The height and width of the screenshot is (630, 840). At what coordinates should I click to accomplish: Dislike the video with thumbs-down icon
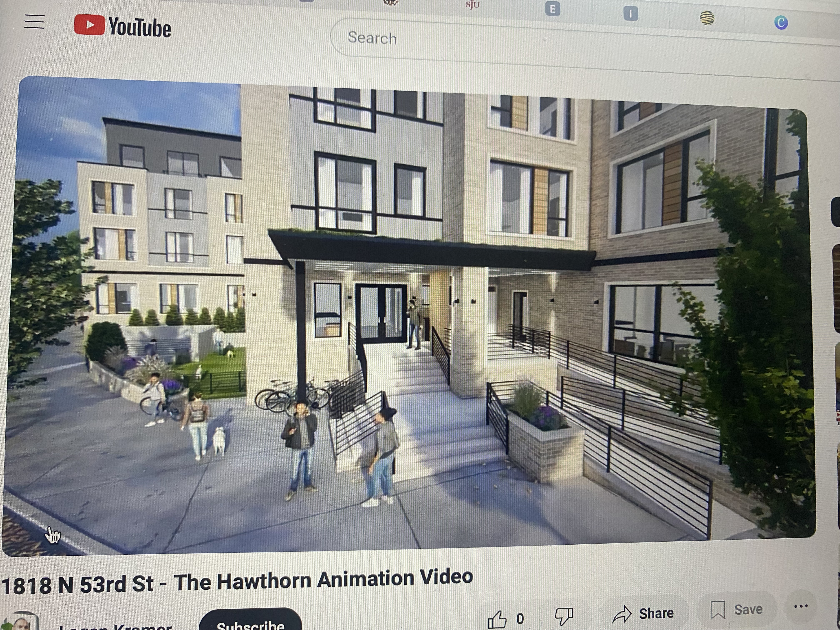pos(564,616)
